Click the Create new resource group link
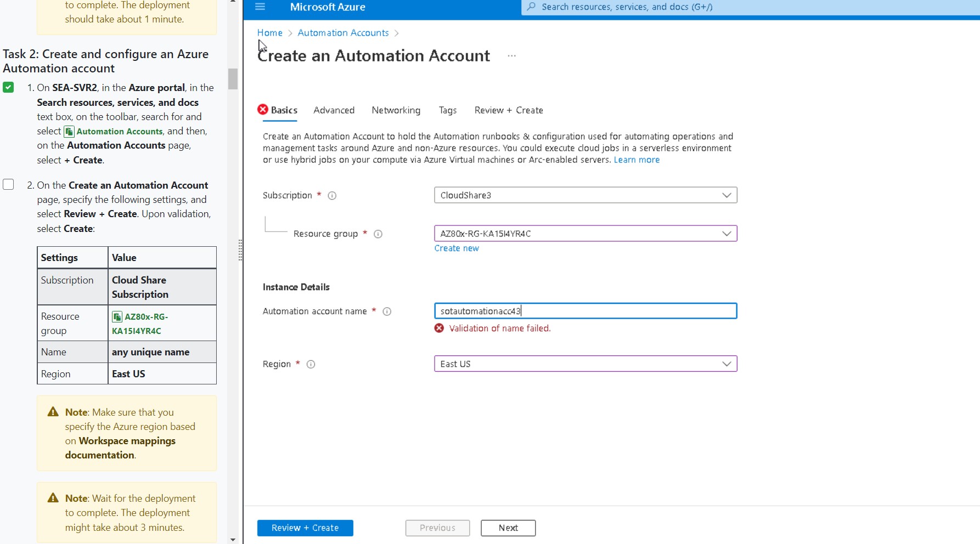980x544 pixels. pyautogui.click(x=456, y=248)
